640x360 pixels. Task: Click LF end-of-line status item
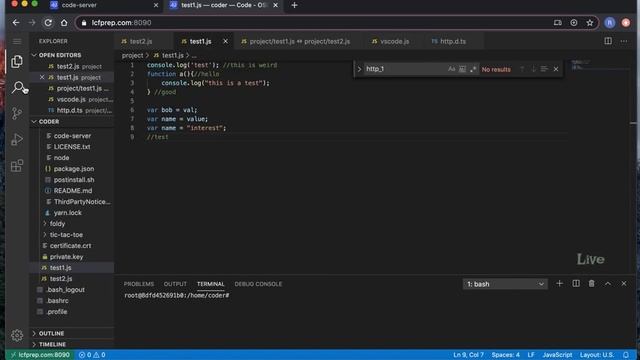click(x=531, y=355)
